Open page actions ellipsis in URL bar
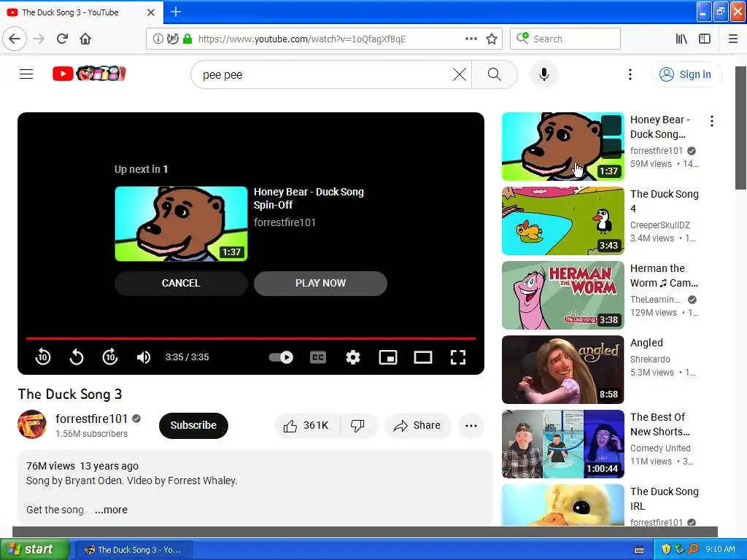 pyautogui.click(x=471, y=39)
